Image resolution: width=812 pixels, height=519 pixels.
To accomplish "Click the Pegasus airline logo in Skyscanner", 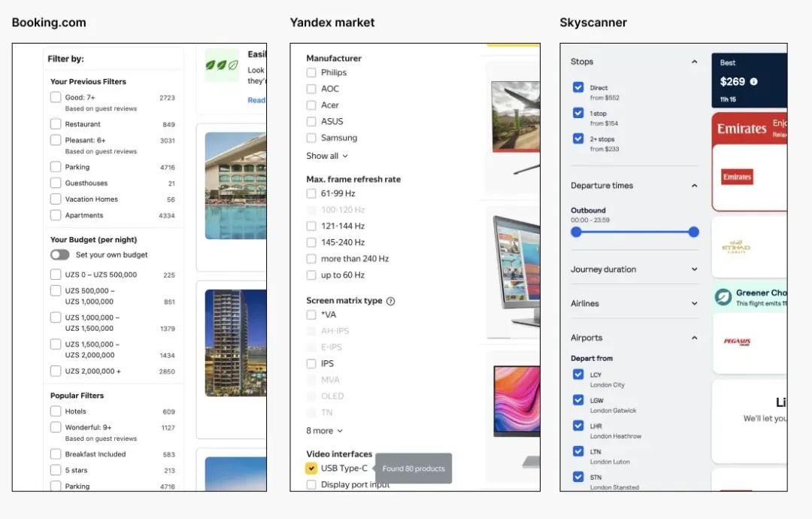I will [x=737, y=341].
